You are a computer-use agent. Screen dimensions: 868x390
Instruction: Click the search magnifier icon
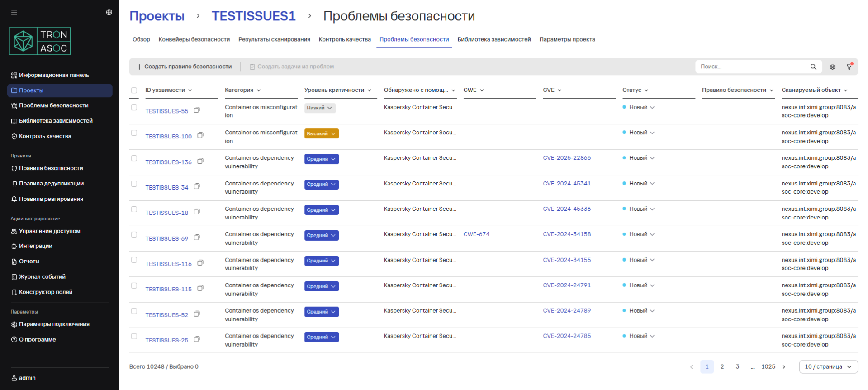coord(813,67)
